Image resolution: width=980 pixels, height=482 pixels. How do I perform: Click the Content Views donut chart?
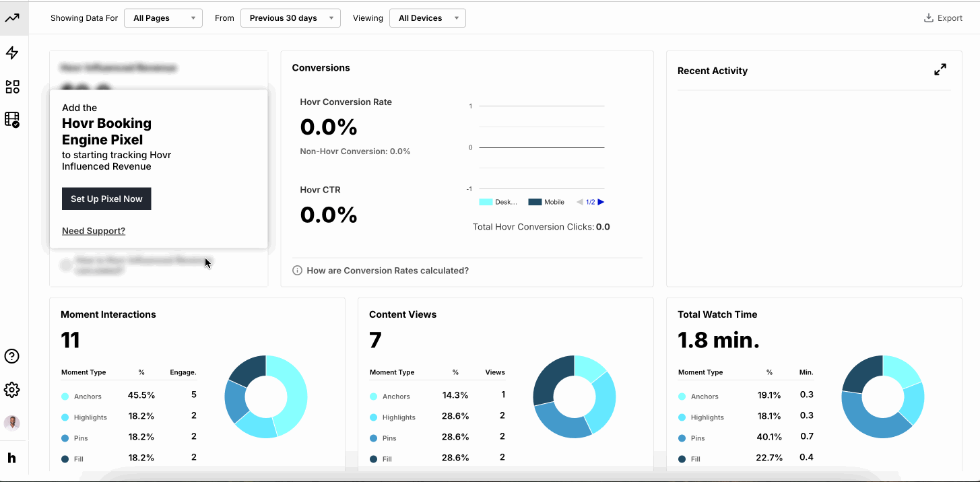coord(575,397)
